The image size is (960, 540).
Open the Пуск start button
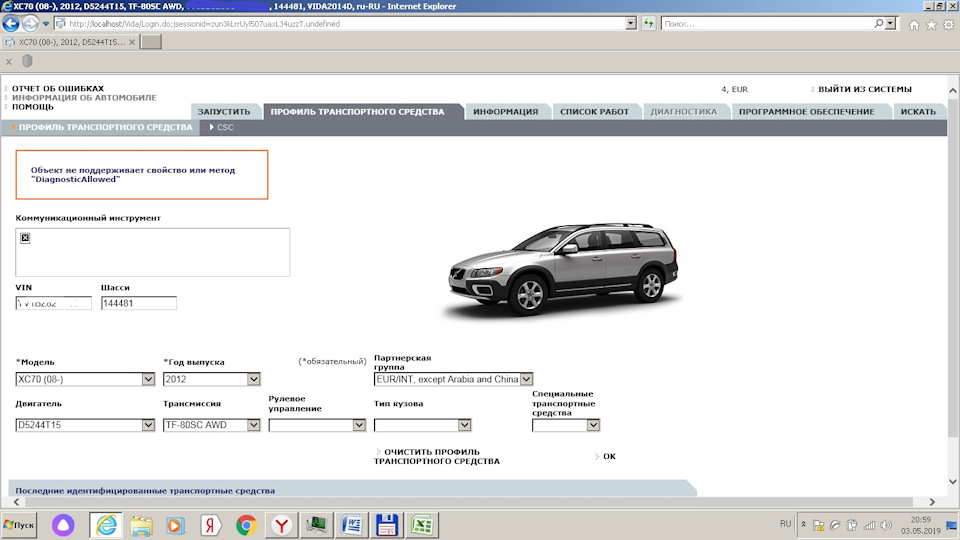(x=19, y=525)
